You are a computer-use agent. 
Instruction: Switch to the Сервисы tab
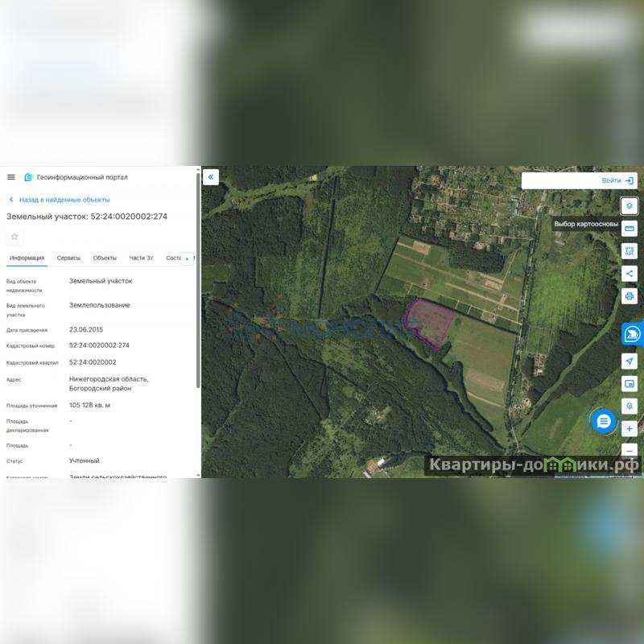(x=68, y=258)
